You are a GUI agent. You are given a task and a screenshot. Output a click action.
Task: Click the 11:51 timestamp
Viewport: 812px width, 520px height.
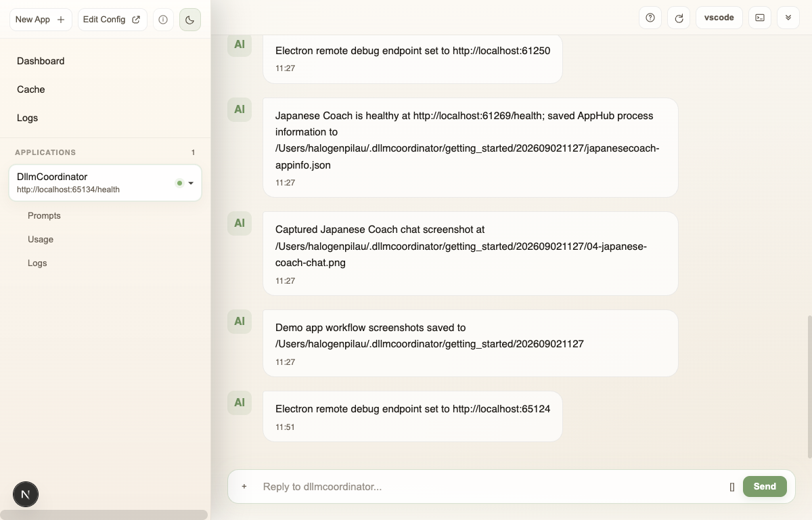285,427
